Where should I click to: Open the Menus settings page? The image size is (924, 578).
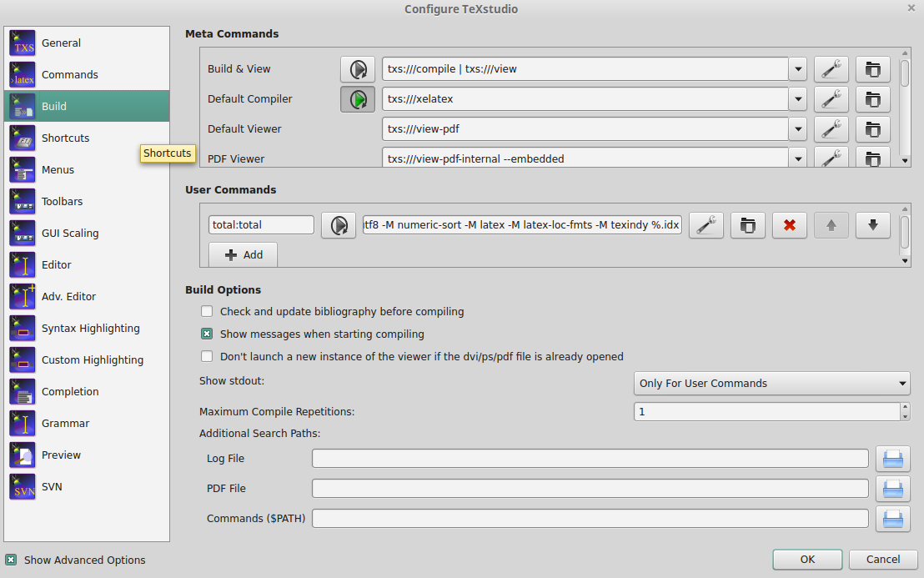pos(87,169)
